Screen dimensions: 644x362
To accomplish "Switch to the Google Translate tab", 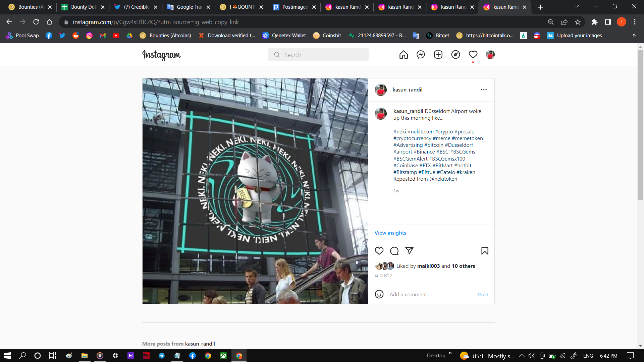I will pos(189,7).
